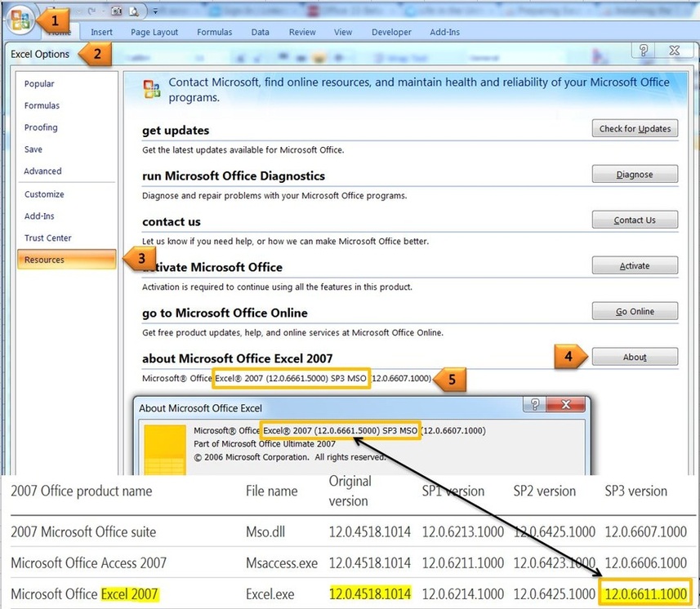Click the 'SP2 version' column header
700x609 pixels.
tap(544, 491)
